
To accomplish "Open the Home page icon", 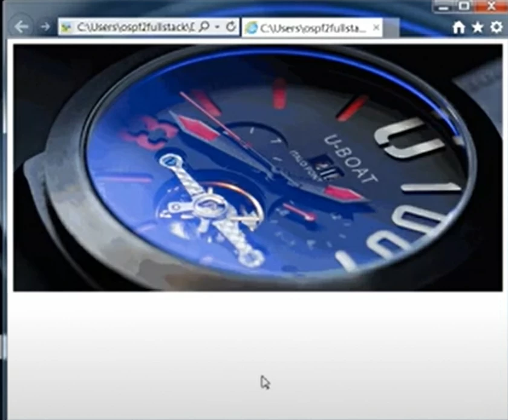I will click(460, 27).
